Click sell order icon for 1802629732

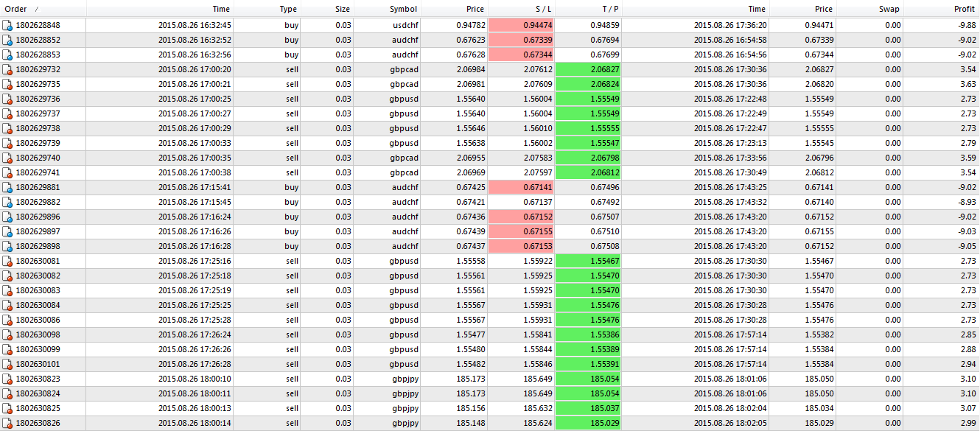(7, 69)
